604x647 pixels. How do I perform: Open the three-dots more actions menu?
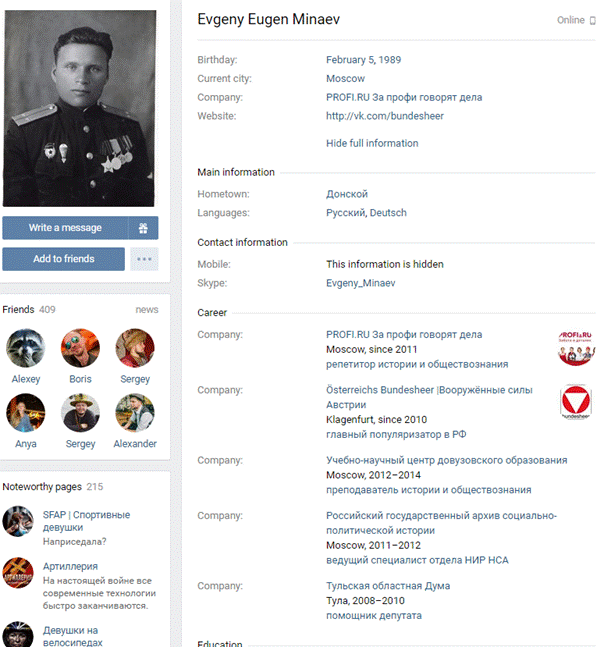[x=144, y=259]
